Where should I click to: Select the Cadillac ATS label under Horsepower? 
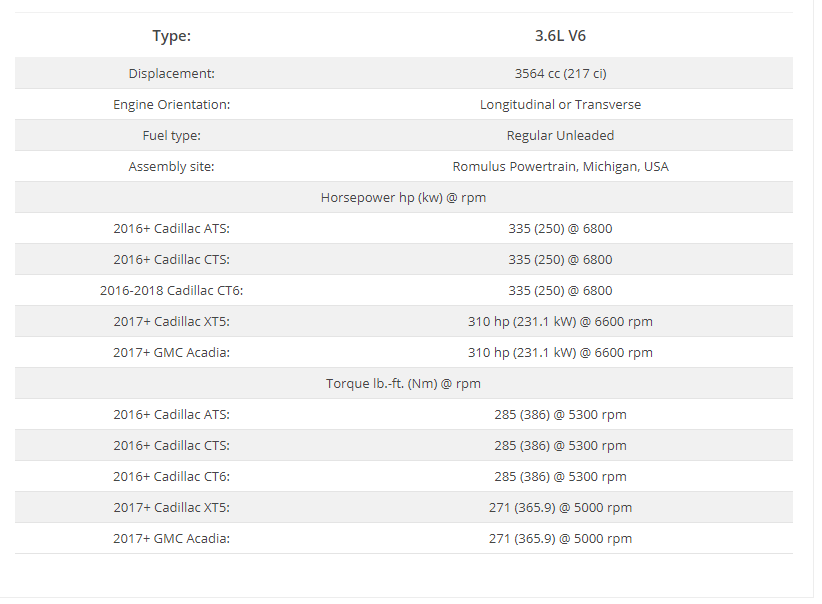(x=171, y=228)
